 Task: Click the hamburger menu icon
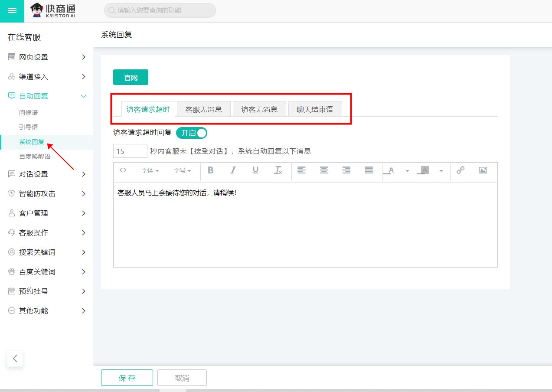coord(12,11)
